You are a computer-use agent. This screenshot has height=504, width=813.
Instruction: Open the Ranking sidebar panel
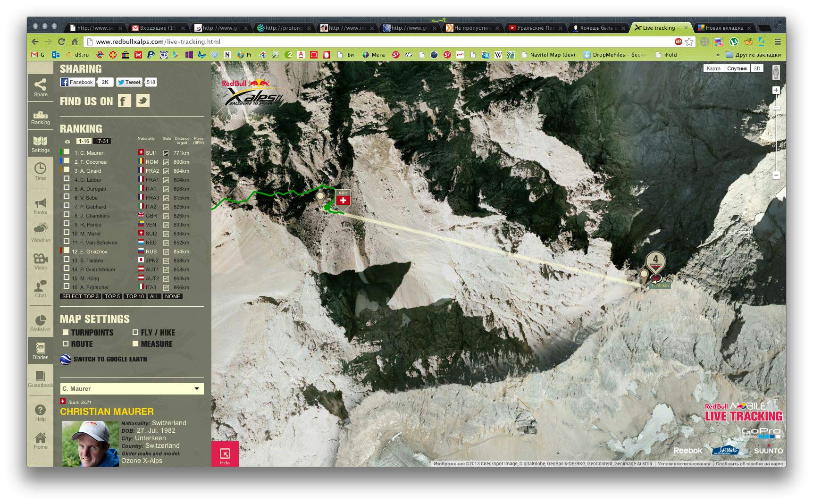(40, 117)
